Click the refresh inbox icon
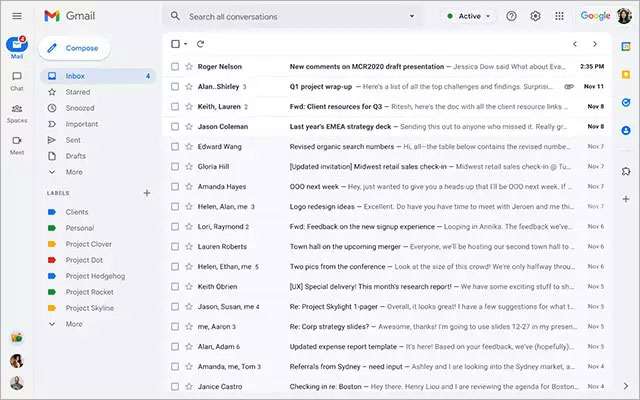 point(201,44)
